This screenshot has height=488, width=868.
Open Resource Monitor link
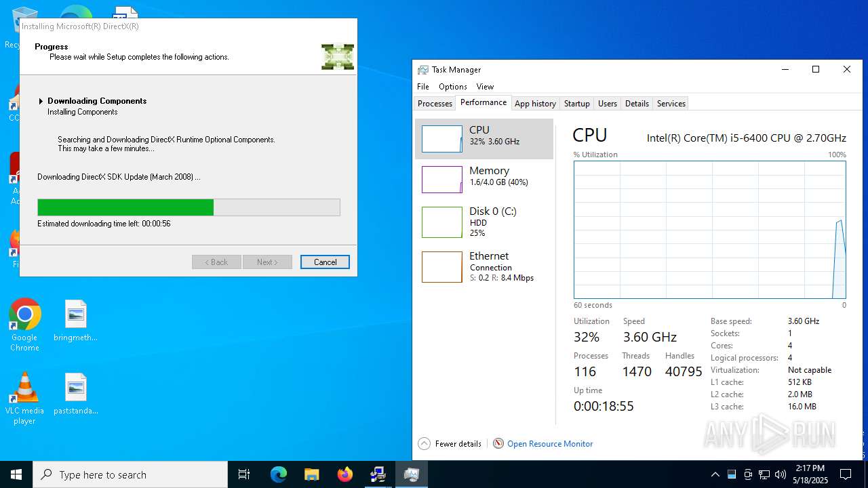(x=550, y=444)
